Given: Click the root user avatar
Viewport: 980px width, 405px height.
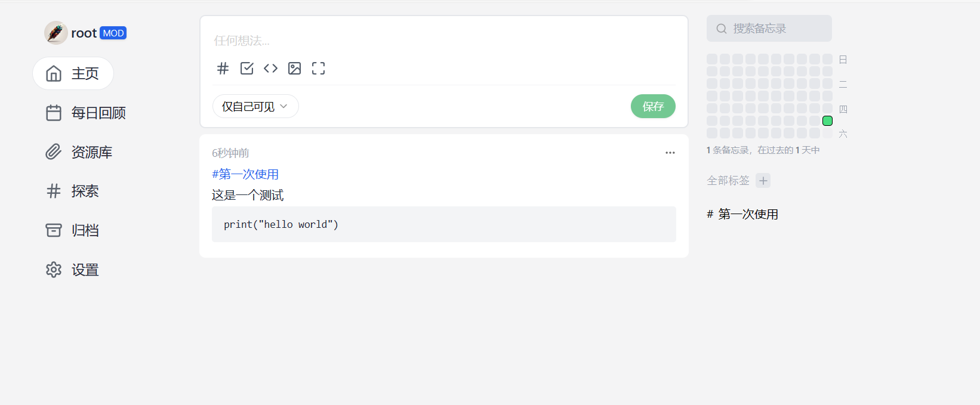Looking at the screenshot, I should pos(56,33).
